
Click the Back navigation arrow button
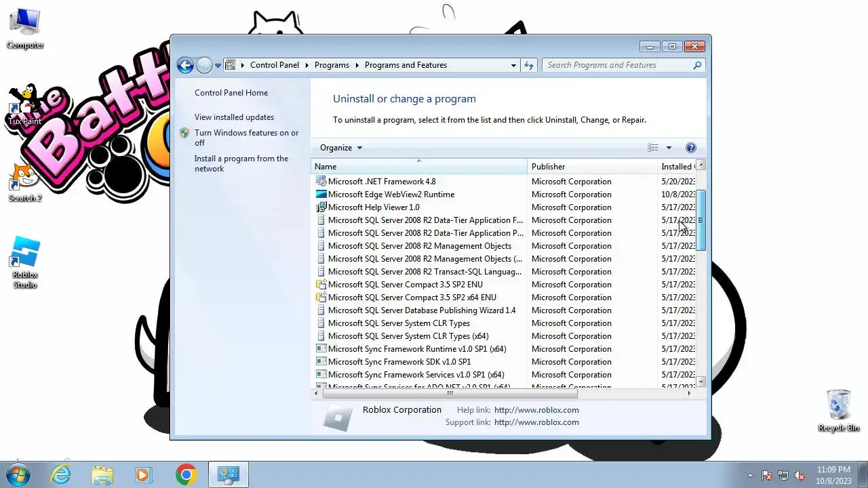(185, 65)
